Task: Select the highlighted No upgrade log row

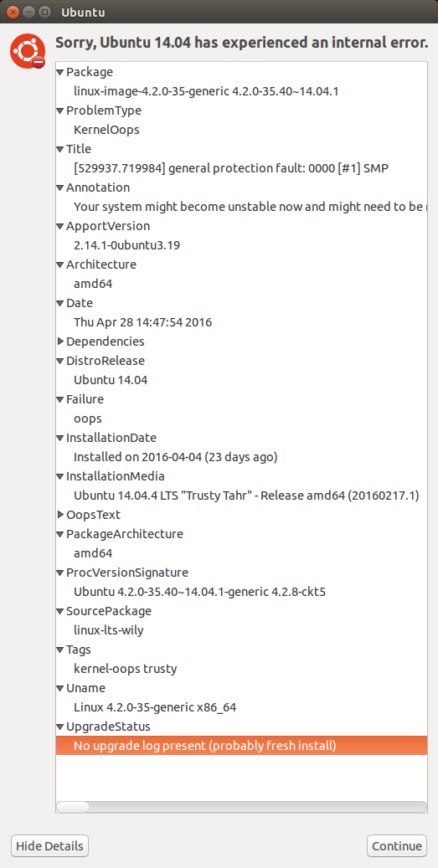Action: click(241, 746)
